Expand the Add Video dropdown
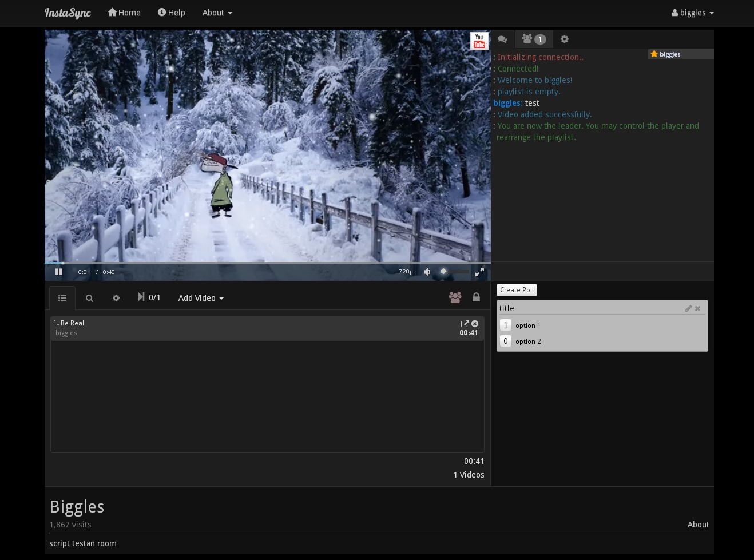 click(x=201, y=298)
